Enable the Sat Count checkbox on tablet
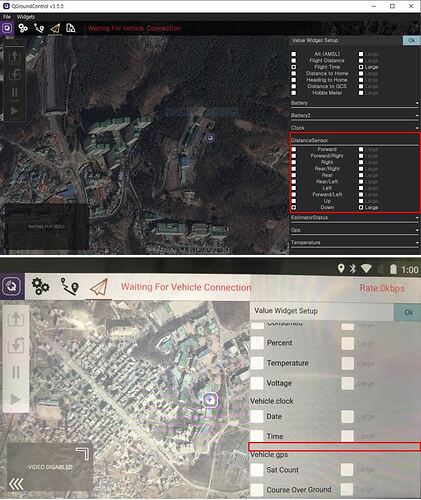 257,470
